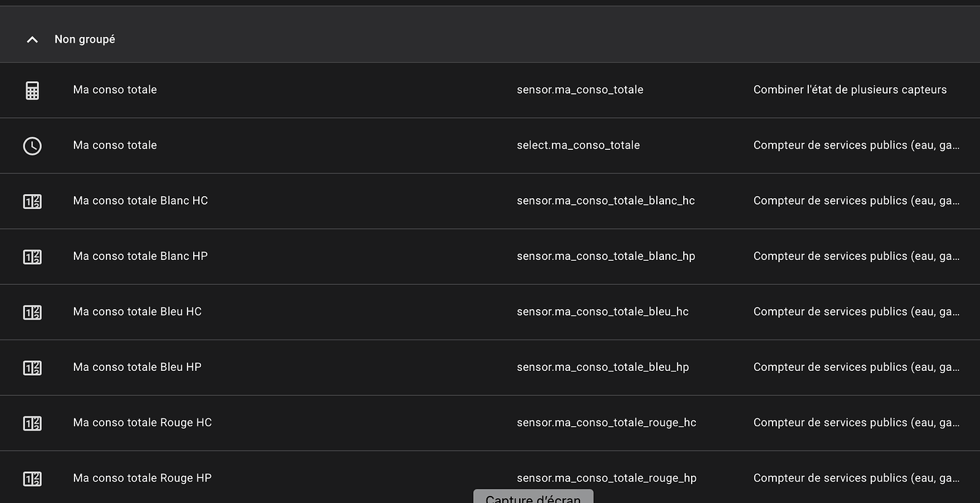
Task: Select the select.ma_conso_totale entity id
Action: click(x=578, y=145)
